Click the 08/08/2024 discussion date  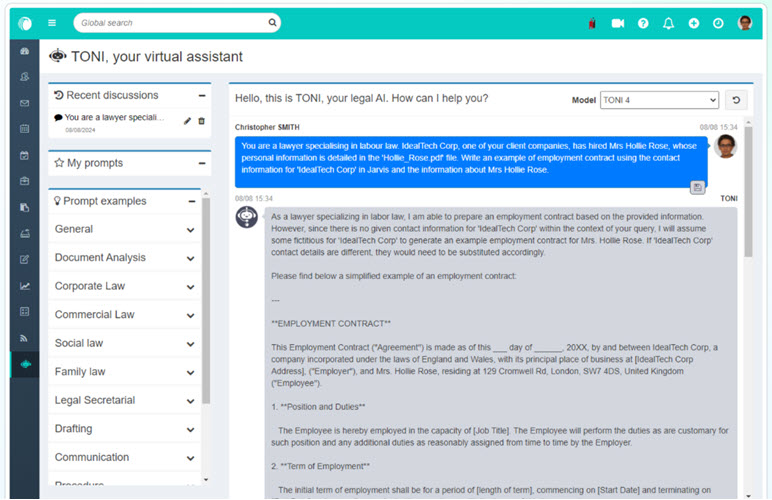pos(80,130)
